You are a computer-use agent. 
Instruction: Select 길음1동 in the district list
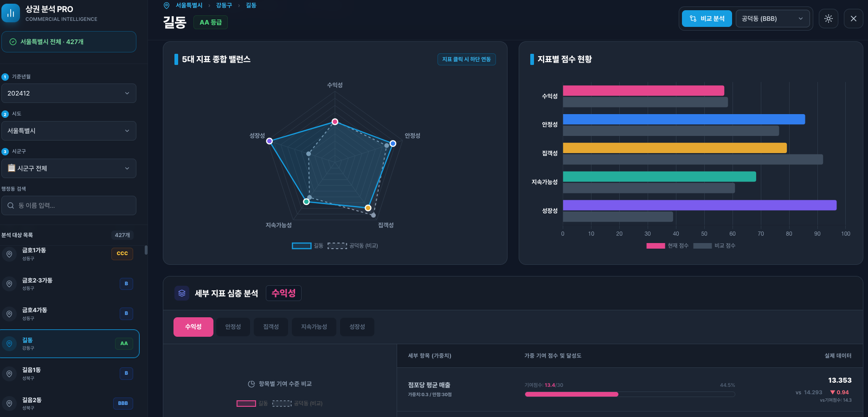coord(70,374)
